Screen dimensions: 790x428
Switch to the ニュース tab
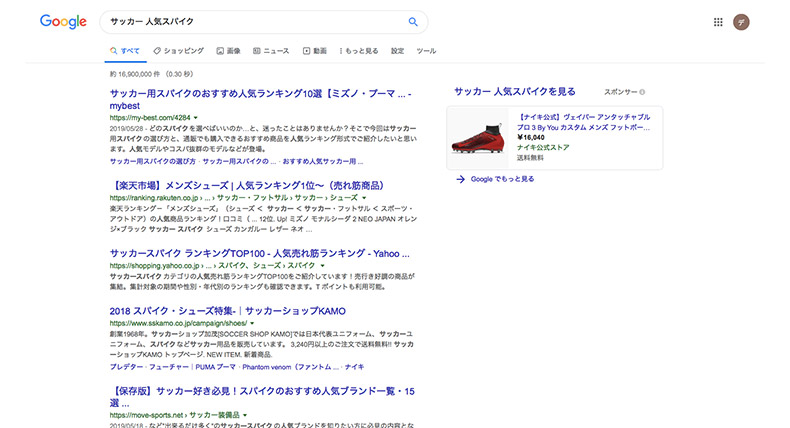(271, 51)
